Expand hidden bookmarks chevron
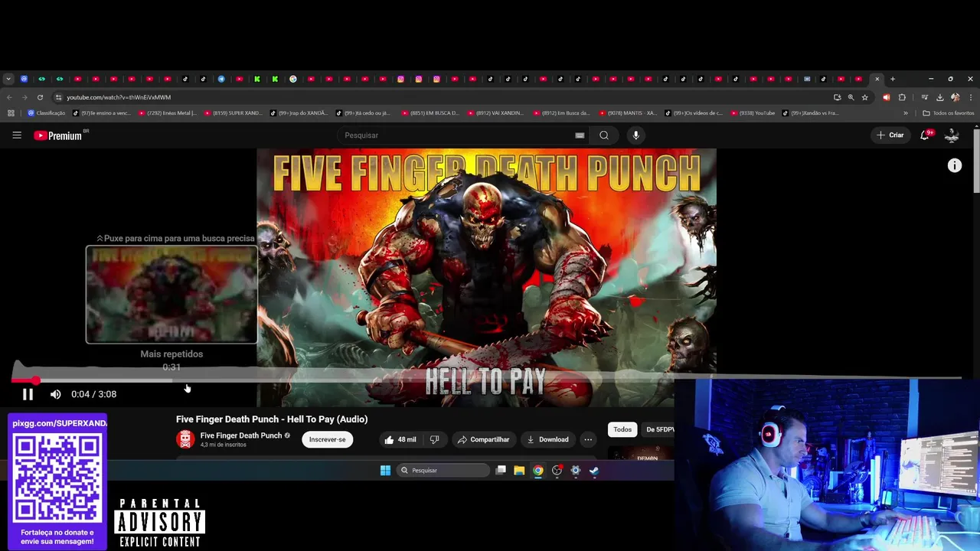Viewport: 980px width, 551px height. tap(906, 113)
